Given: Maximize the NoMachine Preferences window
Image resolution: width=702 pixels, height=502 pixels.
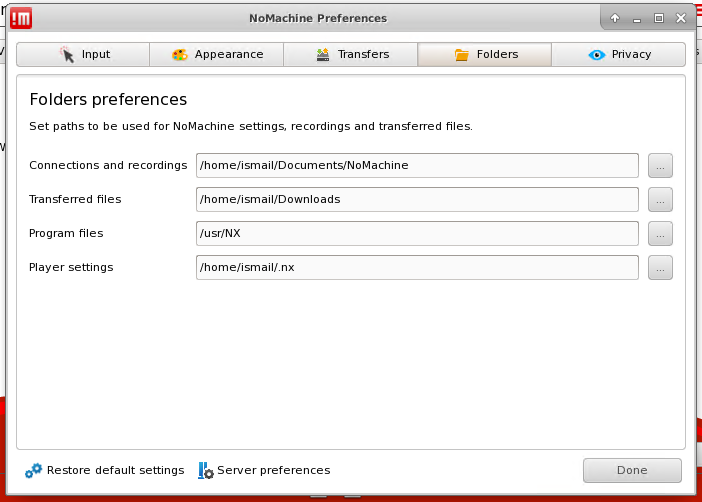Looking at the screenshot, I should [x=659, y=18].
